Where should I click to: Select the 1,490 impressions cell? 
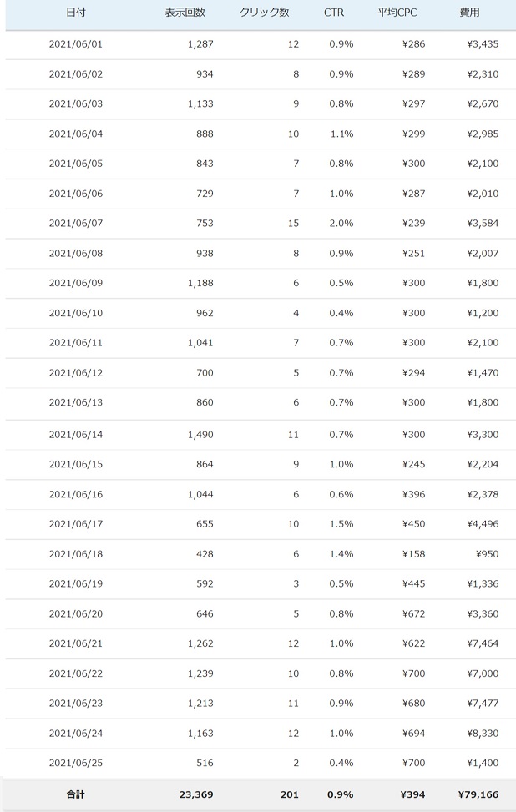(x=200, y=434)
